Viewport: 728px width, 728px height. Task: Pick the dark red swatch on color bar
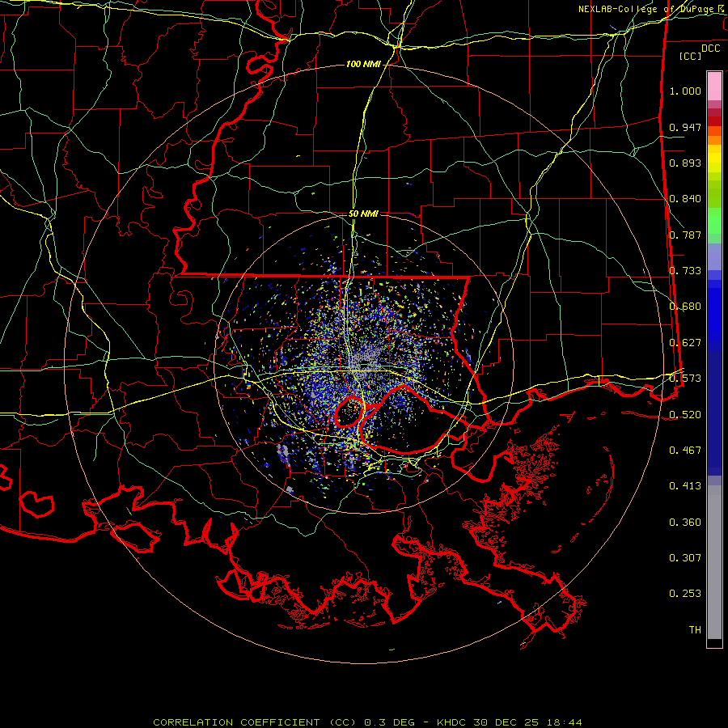click(714, 121)
